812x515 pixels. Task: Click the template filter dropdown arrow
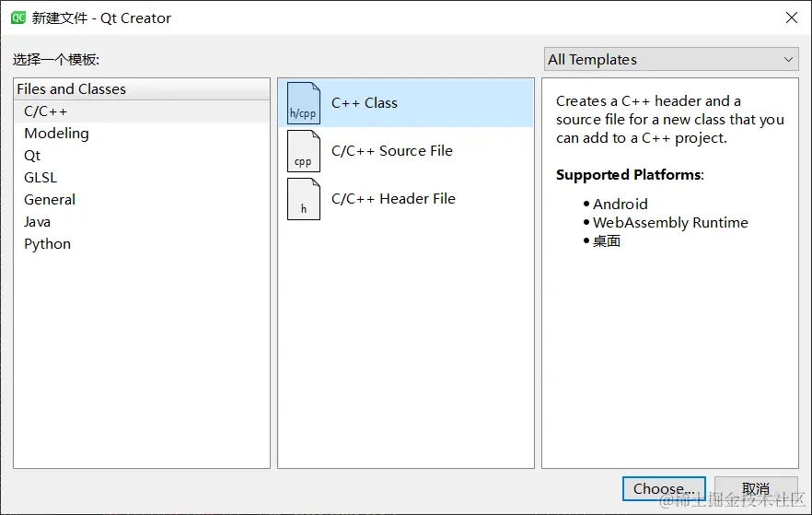coord(788,60)
